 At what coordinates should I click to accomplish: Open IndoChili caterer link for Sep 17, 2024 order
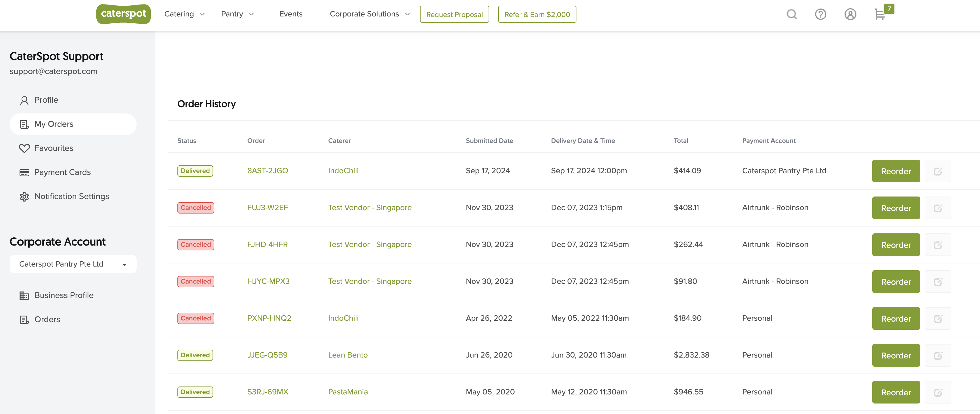click(343, 171)
